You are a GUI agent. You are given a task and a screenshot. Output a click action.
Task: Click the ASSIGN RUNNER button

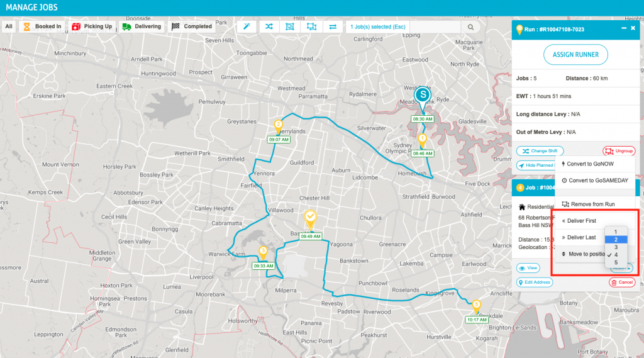(x=575, y=55)
